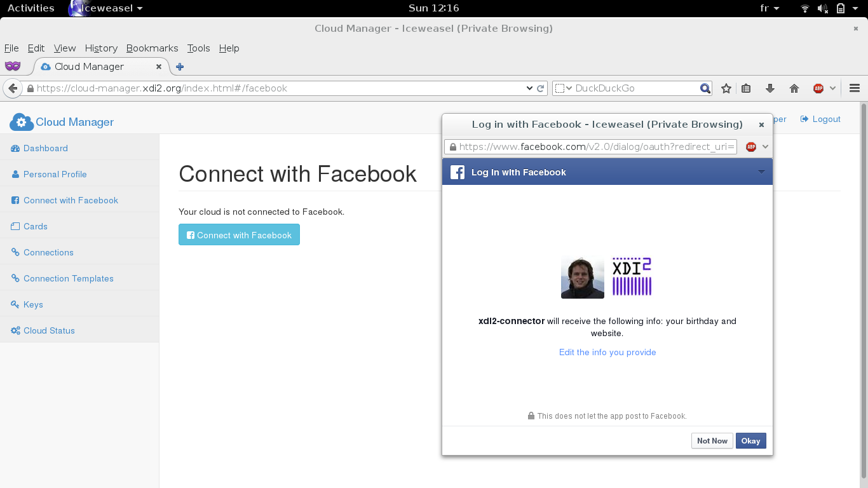The image size is (868, 488).
Task: Open the fr keyboard layout dropdown
Action: [770, 8]
